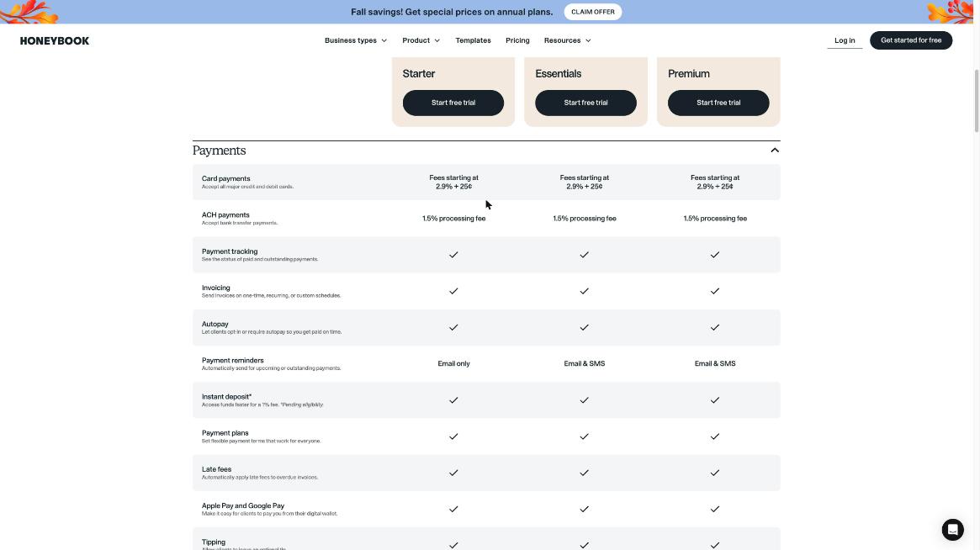Expand the Product menu dropdown
The height and width of the screenshot is (550, 980).
tap(421, 40)
